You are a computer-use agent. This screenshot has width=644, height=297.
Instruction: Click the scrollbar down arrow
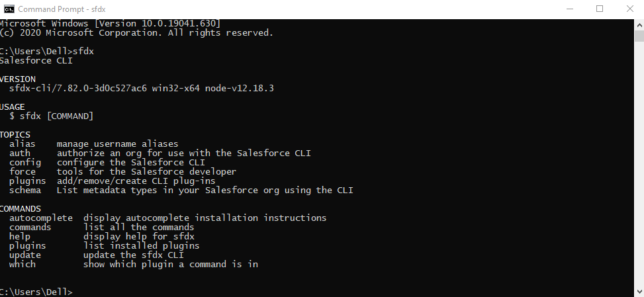pyautogui.click(x=639, y=292)
